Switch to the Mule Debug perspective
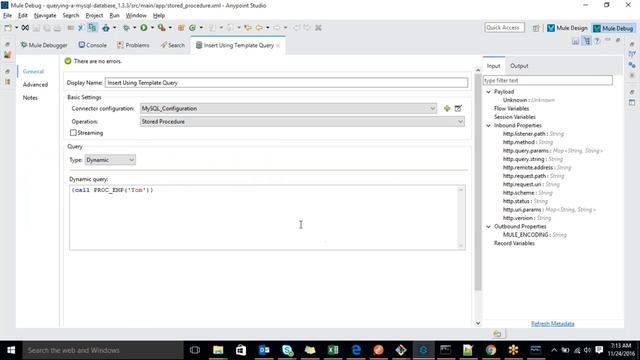This screenshot has width=640, height=360. coord(613,28)
